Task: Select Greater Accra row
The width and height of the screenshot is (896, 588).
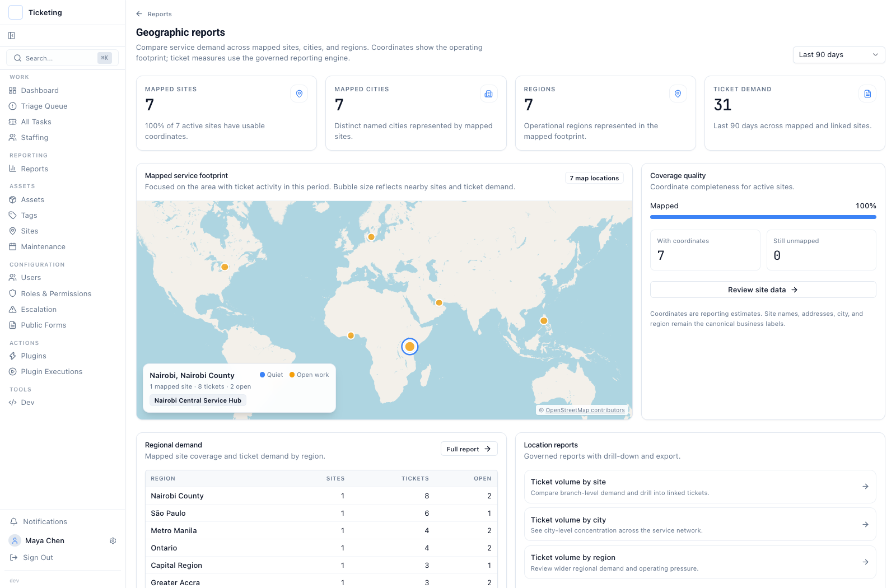Action: click(321, 582)
